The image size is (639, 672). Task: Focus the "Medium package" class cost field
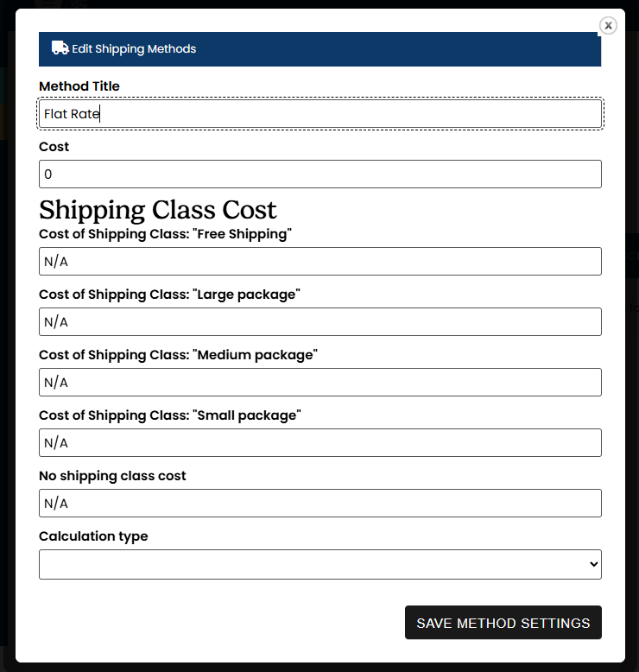pyautogui.click(x=319, y=383)
